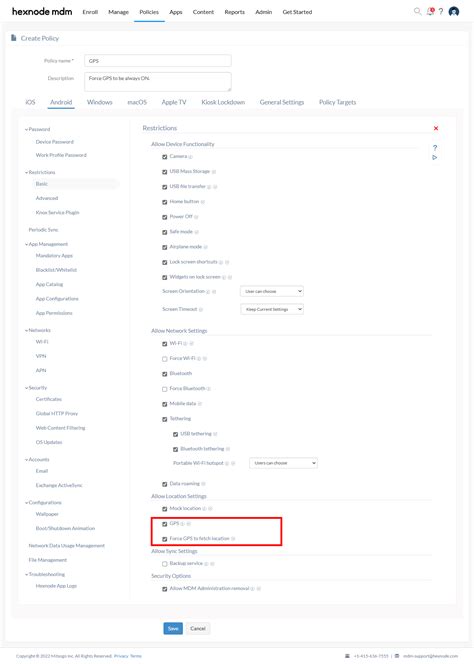474x664 pixels.
Task: Toggle the Home button checkbox
Action: click(165, 202)
